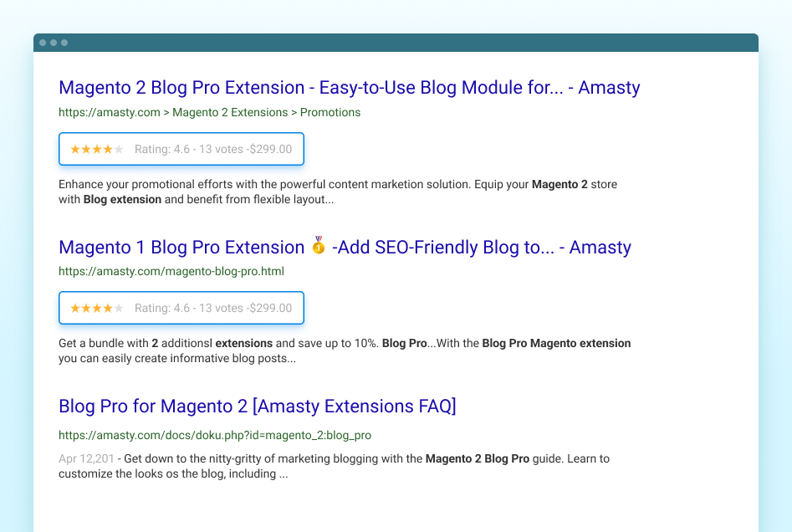Click the medal icon next to Magento 1 title
Screen dimensions: 792x532
pyautogui.click(x=318, y=247)
